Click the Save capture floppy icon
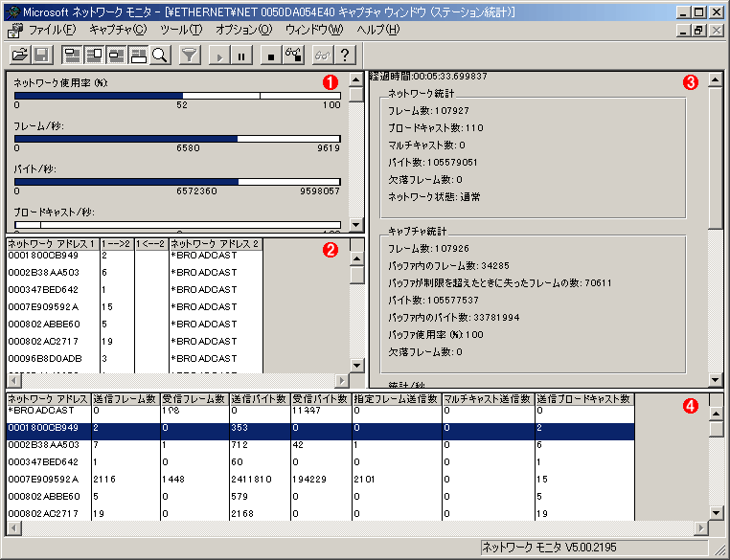This screenshot has height=560, width=730. coord(42,55)
